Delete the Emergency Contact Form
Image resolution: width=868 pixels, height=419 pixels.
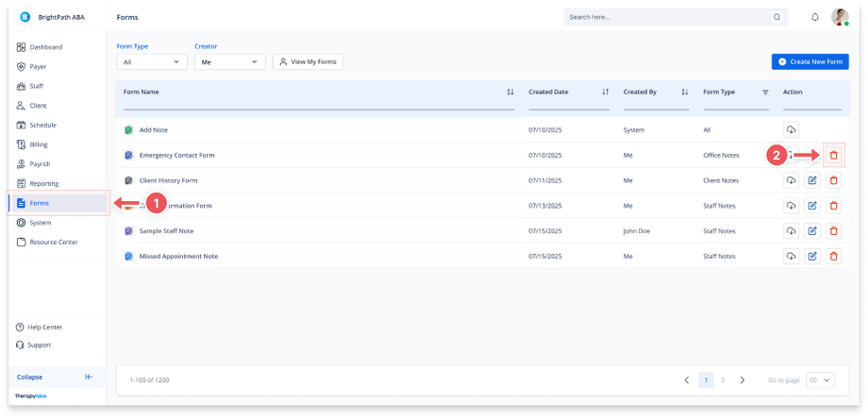click(834, 156)
